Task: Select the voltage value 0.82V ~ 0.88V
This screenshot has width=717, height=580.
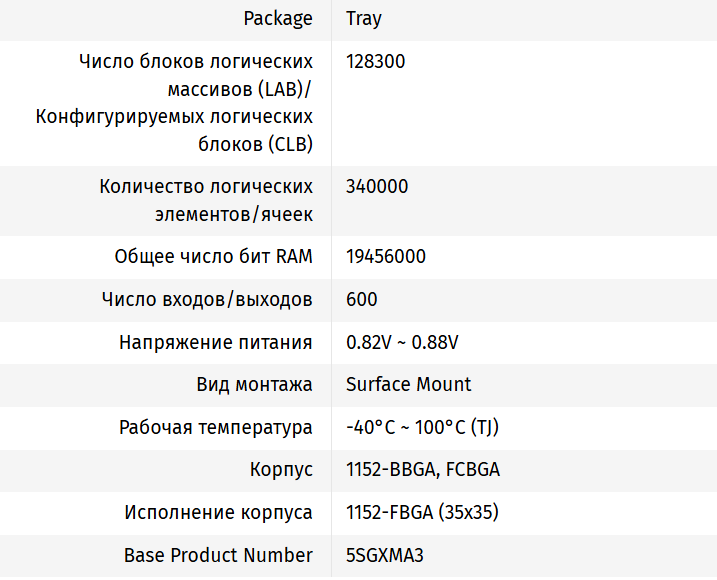Action: click(x=402, y=343)
